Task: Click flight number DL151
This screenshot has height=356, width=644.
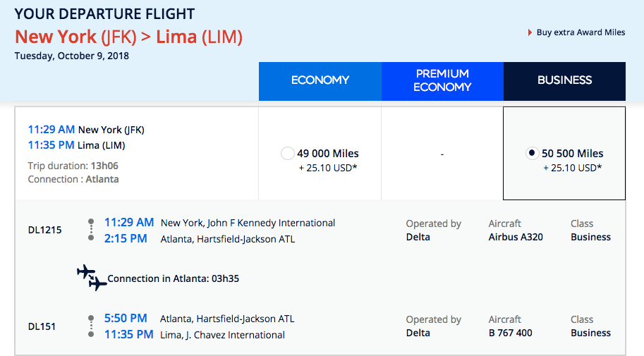Action: coord(42,326)
